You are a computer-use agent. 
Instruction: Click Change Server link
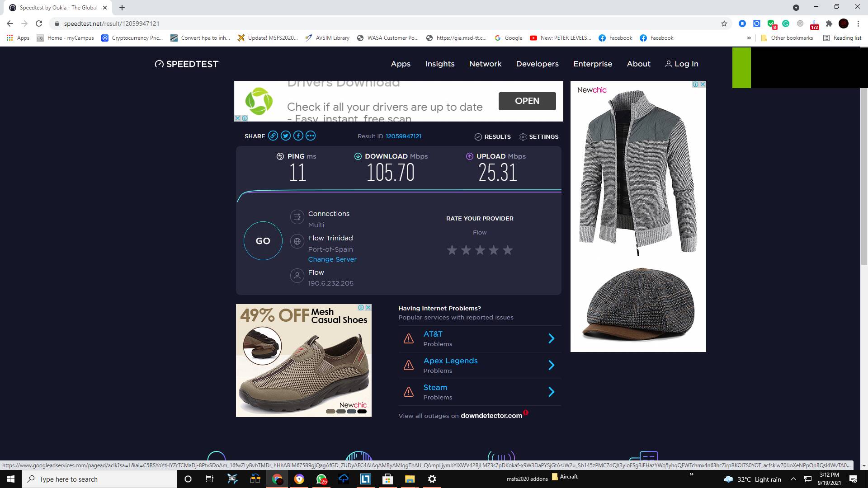332,259
